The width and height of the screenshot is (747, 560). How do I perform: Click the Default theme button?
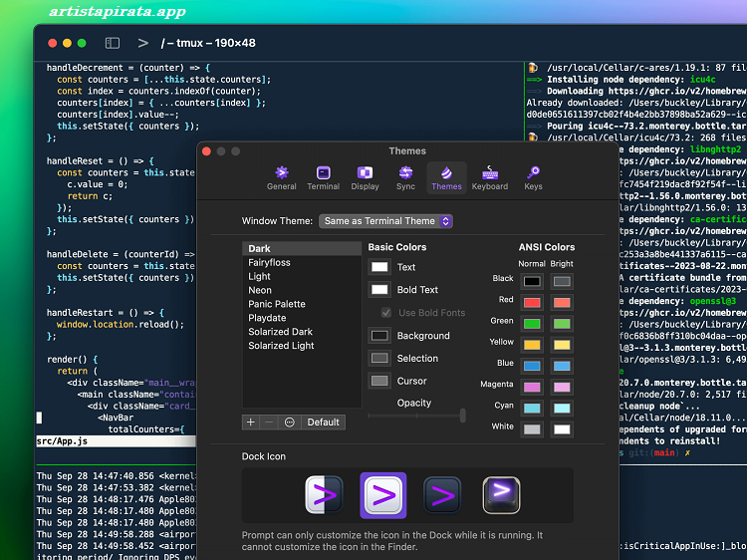[323, 422]
